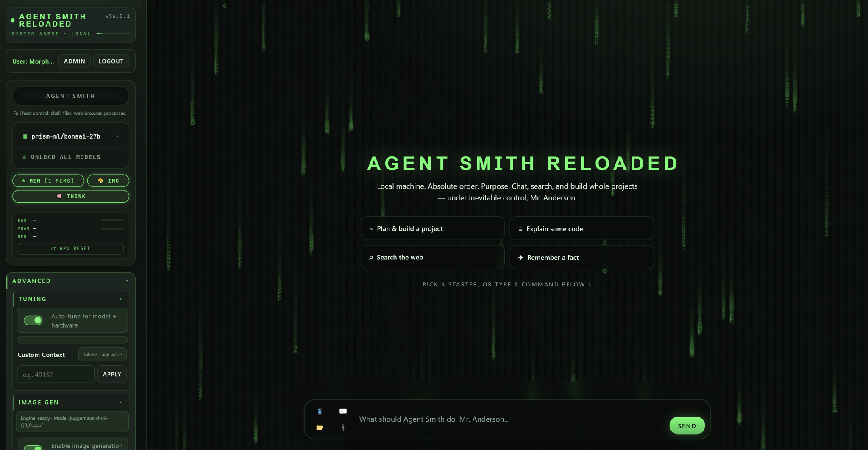Click the sidebar AGENT SMITH RELOADED logo title
The width and height of the screenshot is (868, 450).
click(53, 20)
